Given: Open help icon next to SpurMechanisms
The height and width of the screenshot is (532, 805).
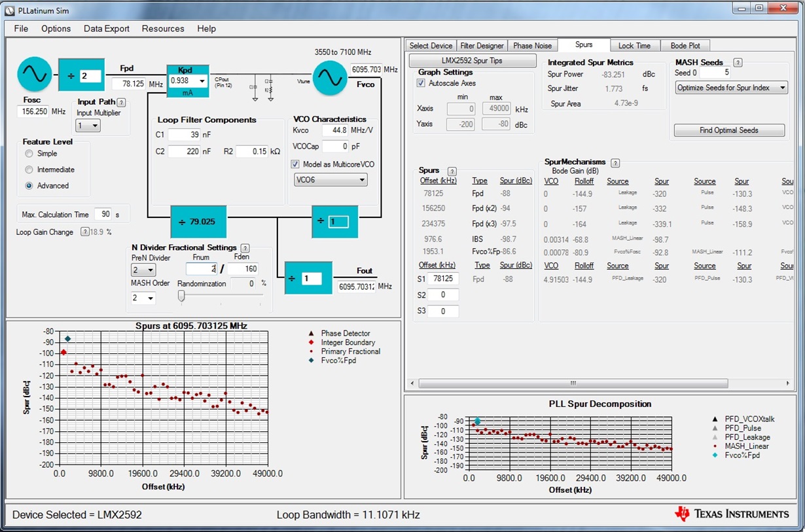Looking at the screenshot, I should (615, 162).
